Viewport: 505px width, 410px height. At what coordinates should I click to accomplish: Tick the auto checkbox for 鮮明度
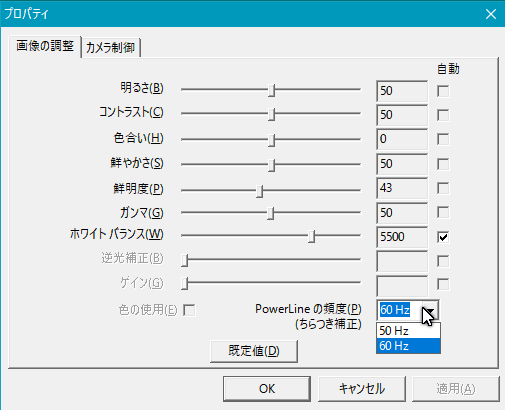(443, 188)
